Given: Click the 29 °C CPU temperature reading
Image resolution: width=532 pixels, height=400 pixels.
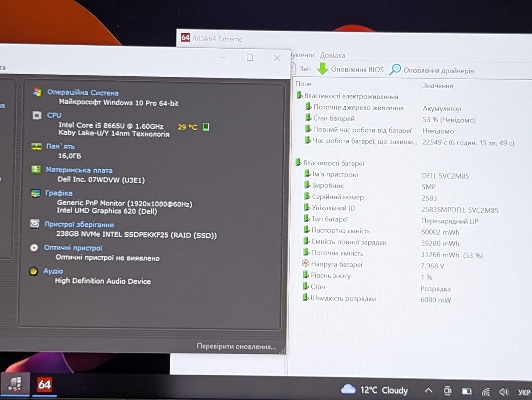Looking at the screenshot, I should pyautogui.click(x=187, y=127).
